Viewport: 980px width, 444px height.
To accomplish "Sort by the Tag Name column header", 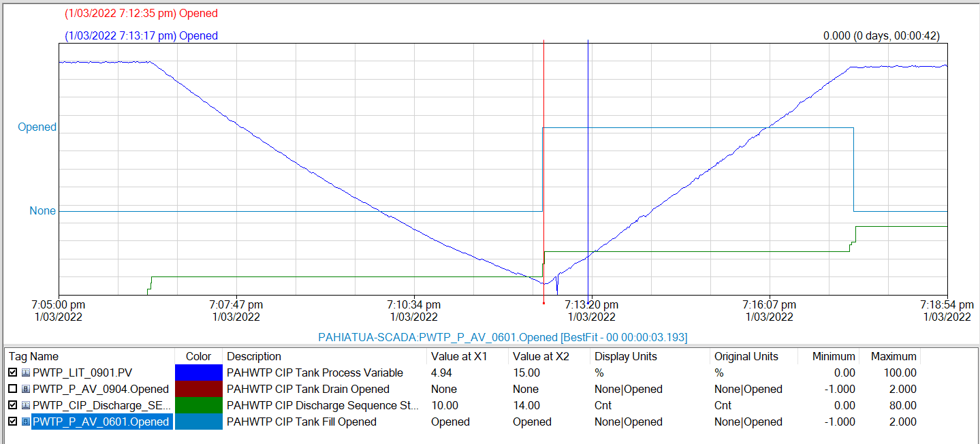I will [34, 356].
